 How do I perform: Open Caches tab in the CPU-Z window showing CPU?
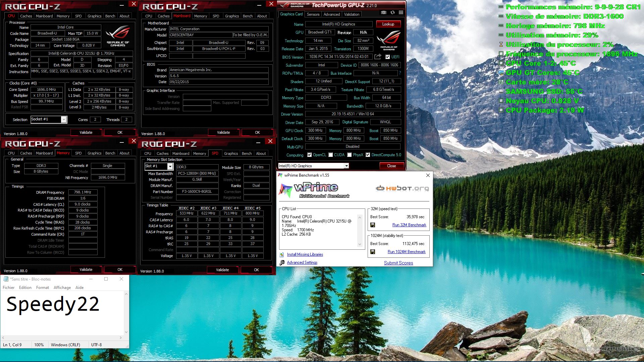point(26,16)
